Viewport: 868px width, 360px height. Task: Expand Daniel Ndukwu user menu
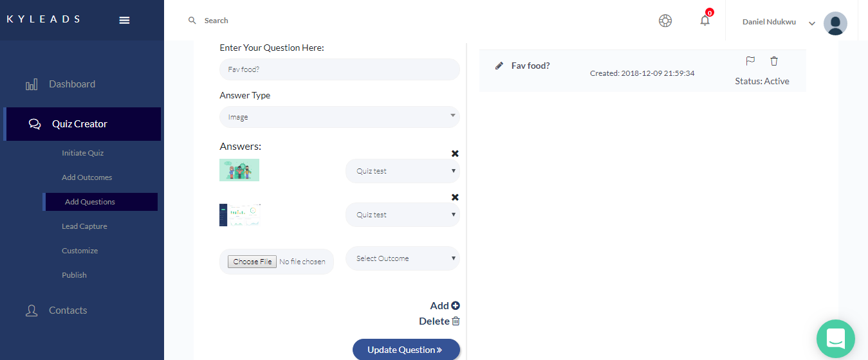[812, 23]
